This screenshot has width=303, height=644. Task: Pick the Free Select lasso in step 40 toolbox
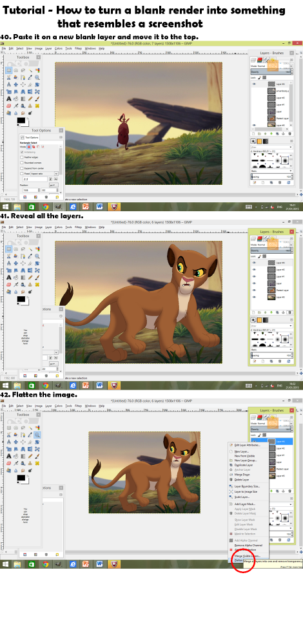point(23,70)
